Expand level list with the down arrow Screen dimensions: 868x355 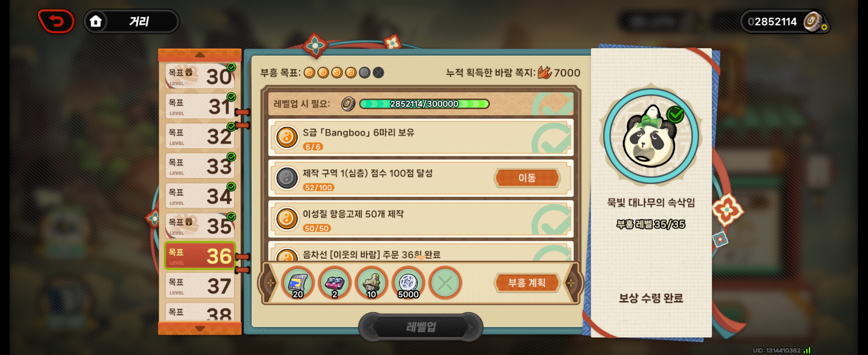pos(200,328)
